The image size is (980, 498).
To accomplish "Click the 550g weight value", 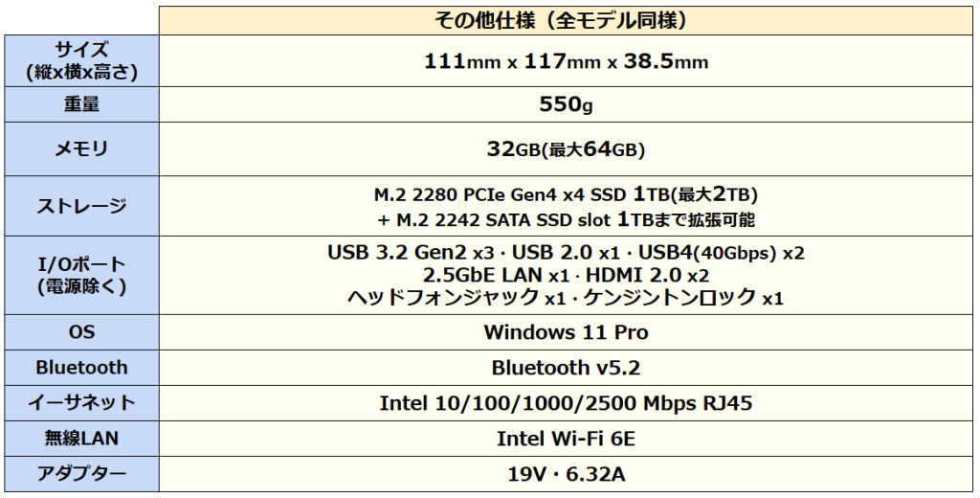I will [566, 103].
